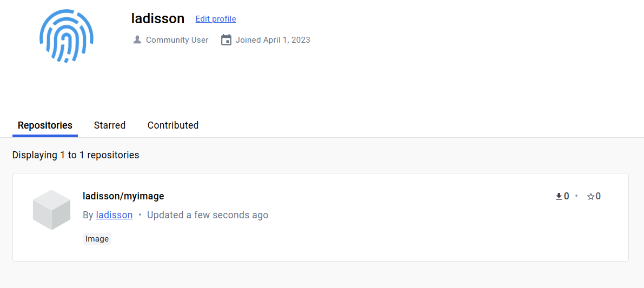Screen dimensions: 644x288
Task: Click the star outline icon on myimage
Action: pyautogui.click(x=590, y=197)
